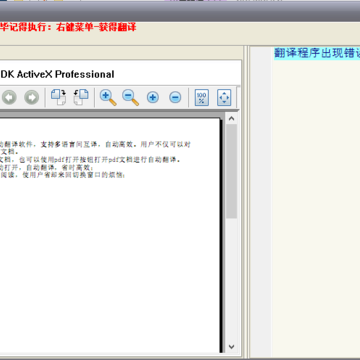The image size is (360, 360).
Task: Click the document line mentioning 切换窗口的烦恼
Action: [x=63, y=175]
